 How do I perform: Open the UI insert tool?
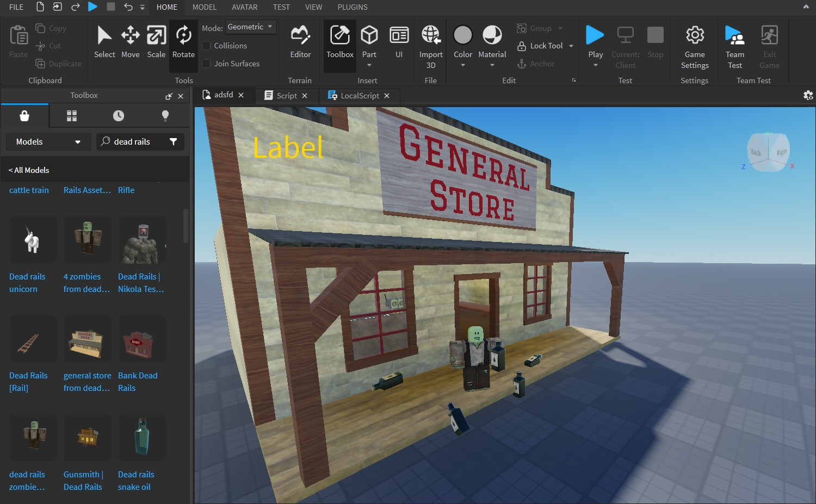(x=399, y=42)
